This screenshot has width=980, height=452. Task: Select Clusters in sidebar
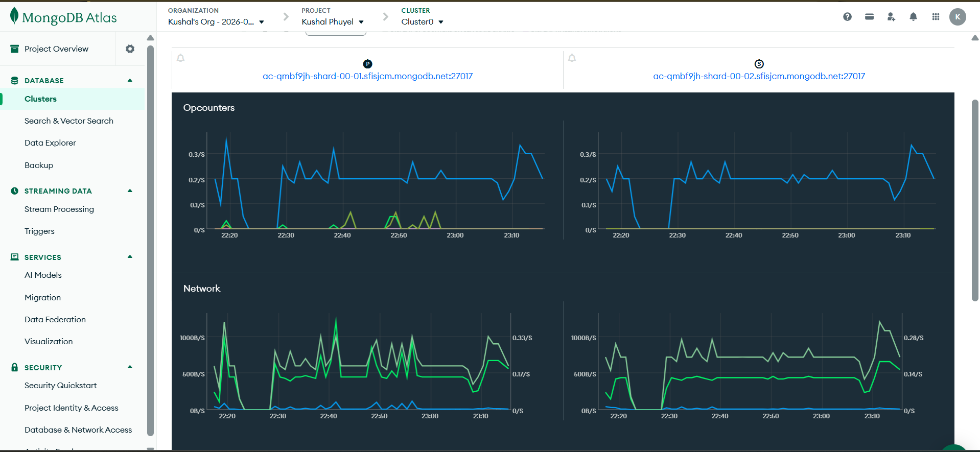point(40,99)
